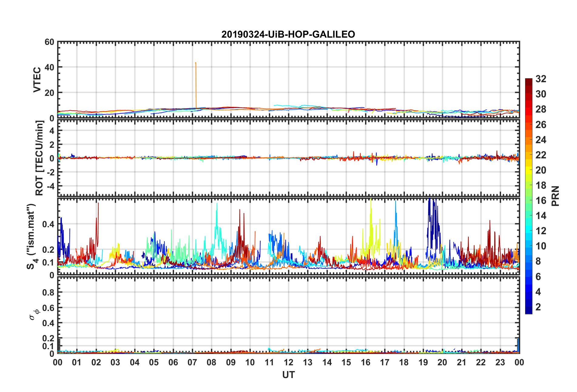Viewport: 577px width, 392px height.
Task: Click the cyan S4 spike after 08 UT
Action: click(x=217, y=204)
